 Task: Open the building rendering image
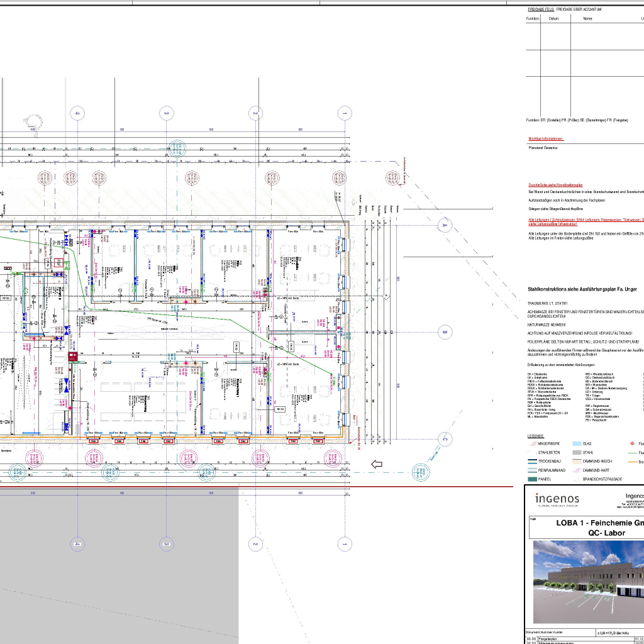coord(588,574)
